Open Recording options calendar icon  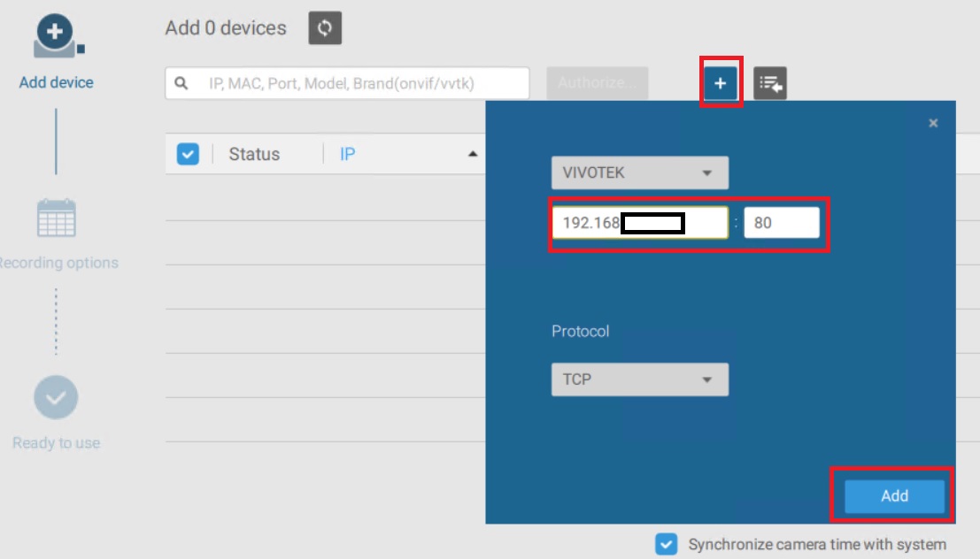click(57, 218)
